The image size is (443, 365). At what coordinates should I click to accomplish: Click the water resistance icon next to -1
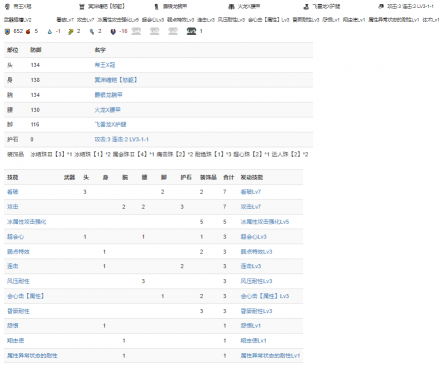(x=50, y=31)
